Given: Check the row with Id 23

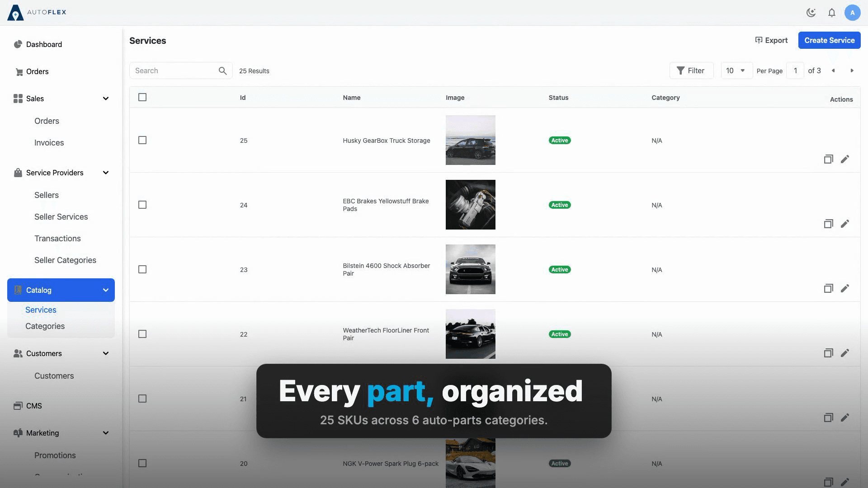Looking at the screenshot, I should pyautogui.click(x=142, y=269).
